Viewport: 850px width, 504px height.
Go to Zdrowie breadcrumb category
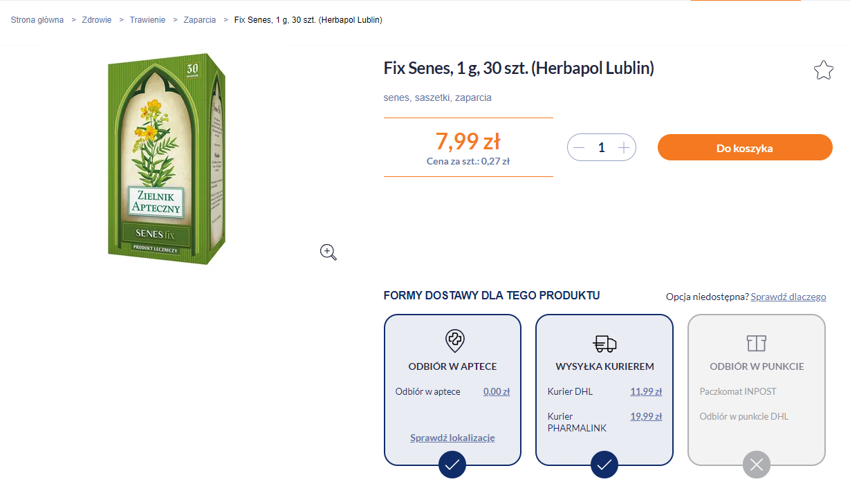[x=97, y=20]
